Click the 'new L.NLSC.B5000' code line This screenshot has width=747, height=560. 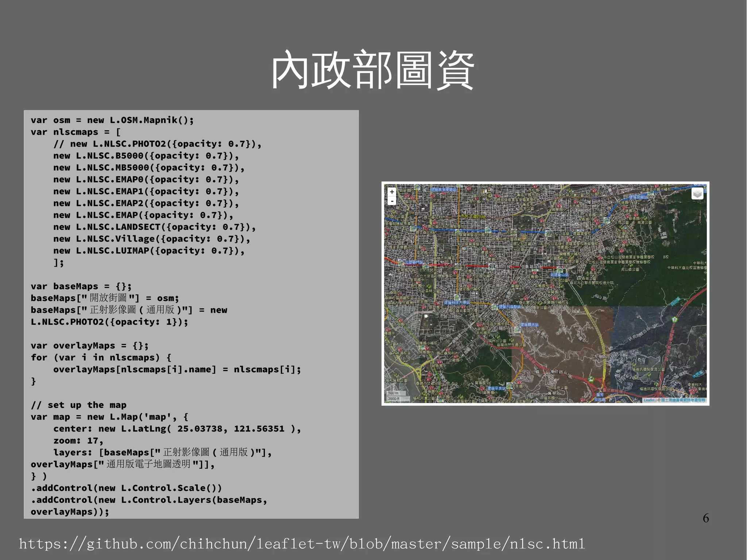pos(146,156)
